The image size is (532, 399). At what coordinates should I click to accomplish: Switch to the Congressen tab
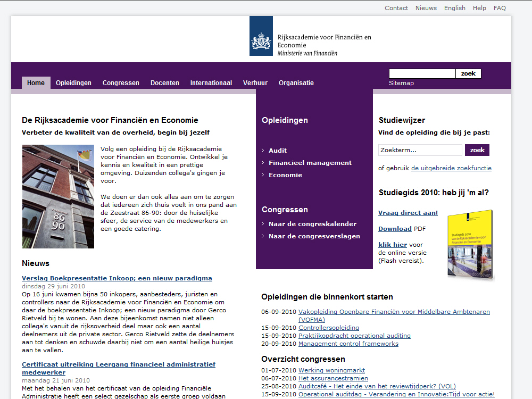121,83
